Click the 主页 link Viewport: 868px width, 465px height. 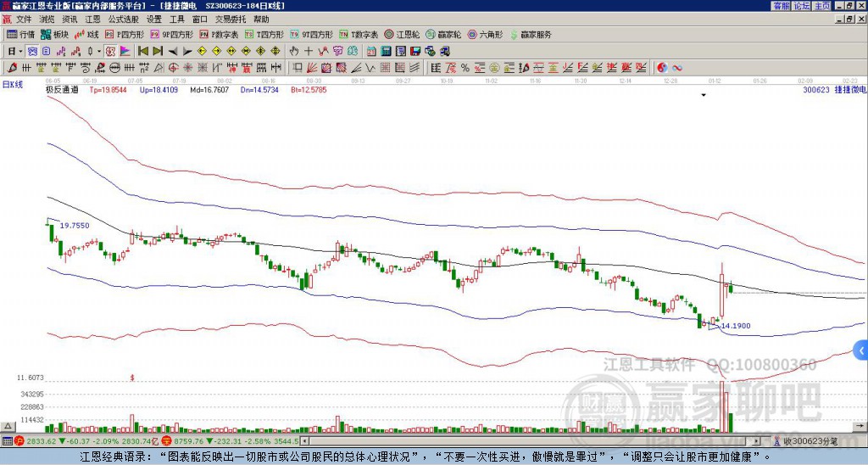[x=822, y=6]
